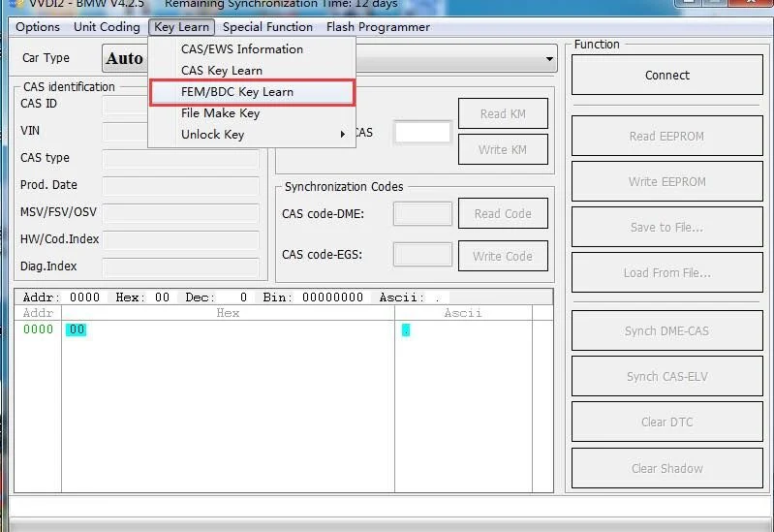Viewport: 774px width, 532px height.
Task: Open the Car Type dropdown arrow
Action: [549, 59]
